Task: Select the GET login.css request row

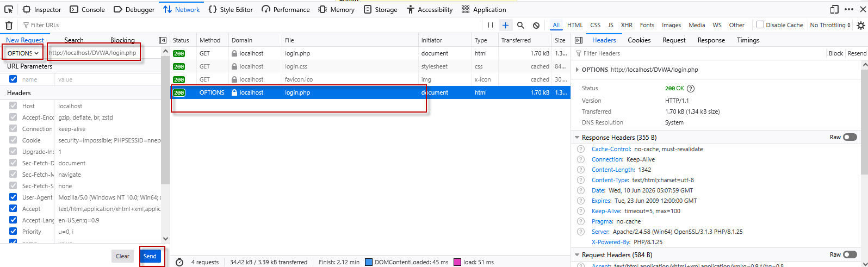Action: (x=370, y=66)
